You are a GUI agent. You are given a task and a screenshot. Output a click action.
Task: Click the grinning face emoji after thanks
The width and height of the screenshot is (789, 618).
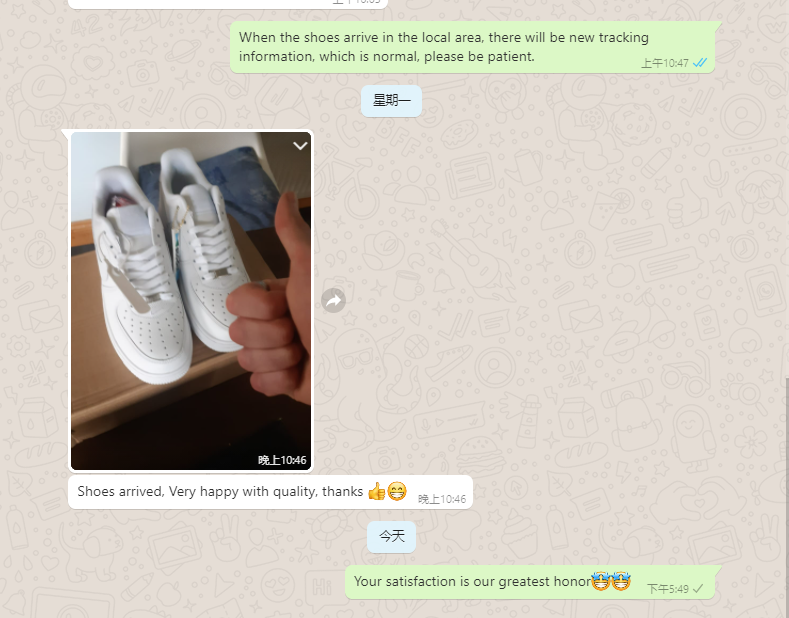(397, 491)
